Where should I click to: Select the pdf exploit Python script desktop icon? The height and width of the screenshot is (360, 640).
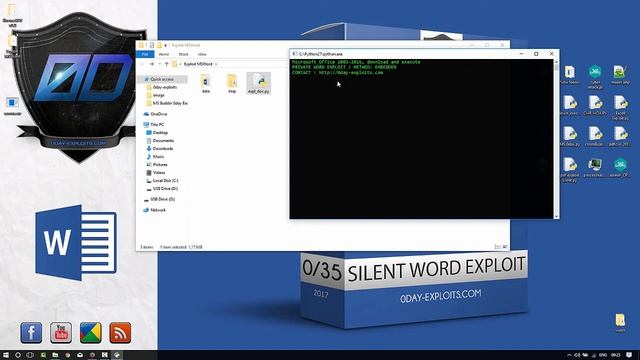(x=570, y=169)
